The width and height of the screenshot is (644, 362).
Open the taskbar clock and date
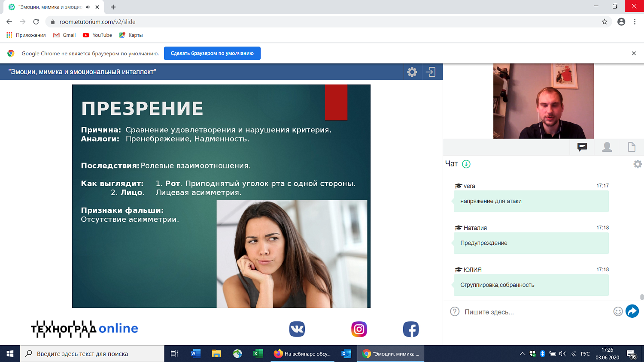pos(607,354)
